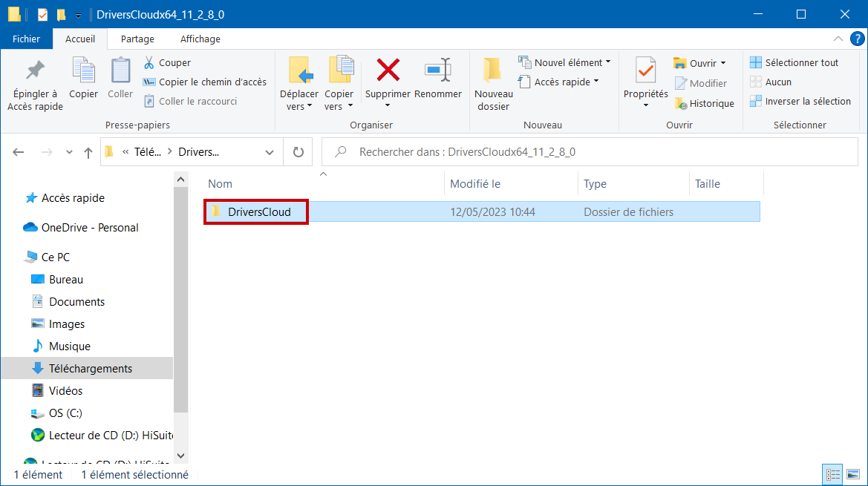Expand address bar history dropdown
The image size is (868, 486).
coord(270,152)
